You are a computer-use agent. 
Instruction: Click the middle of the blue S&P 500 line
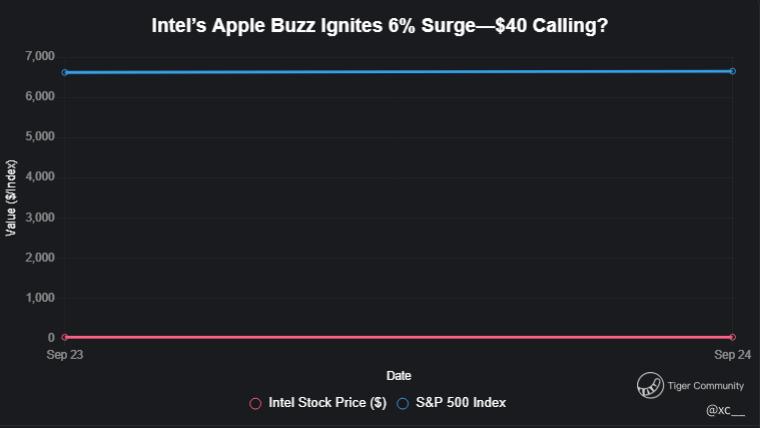click(x=398, y=71)
